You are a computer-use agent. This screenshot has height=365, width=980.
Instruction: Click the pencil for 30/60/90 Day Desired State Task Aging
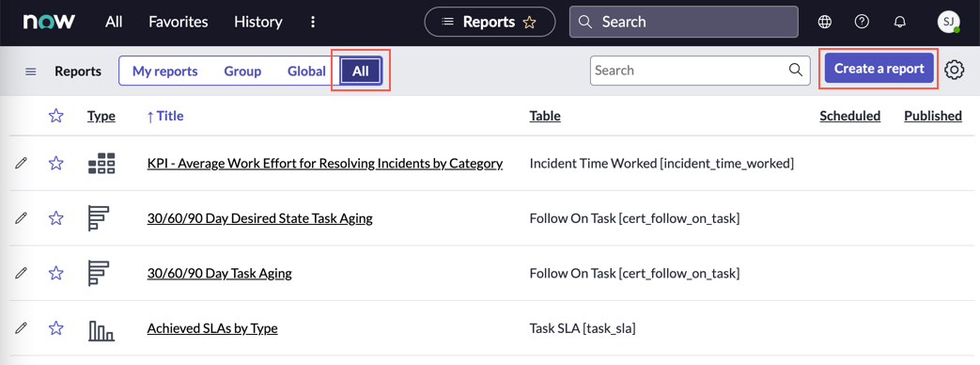click(22, 218)
